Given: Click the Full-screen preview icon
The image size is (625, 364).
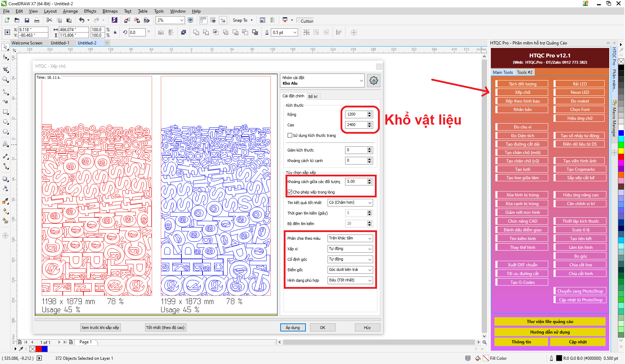Looking at the screenshot, I should [191, 20].
